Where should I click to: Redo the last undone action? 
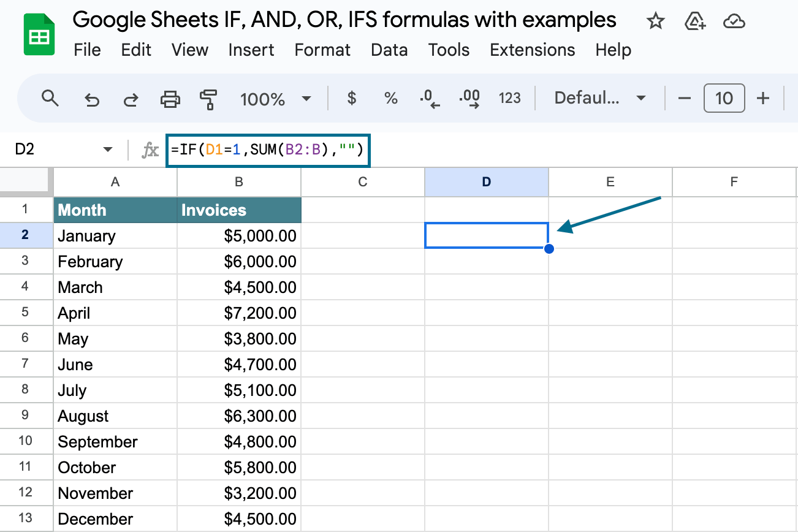coord(131,98)
